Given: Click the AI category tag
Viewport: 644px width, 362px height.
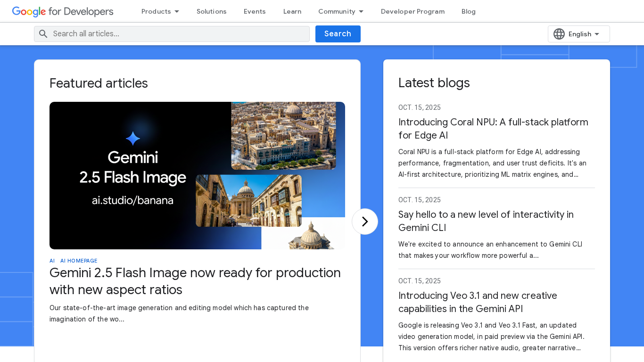Looking at the screenshot, I should pyautogui.click(x=52, y=261).
